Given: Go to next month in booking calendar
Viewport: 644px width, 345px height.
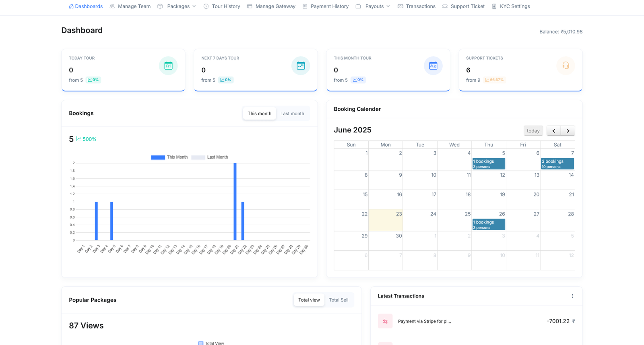Looking at the screenshot, I should pyautogui.click(x=568, y=131).
